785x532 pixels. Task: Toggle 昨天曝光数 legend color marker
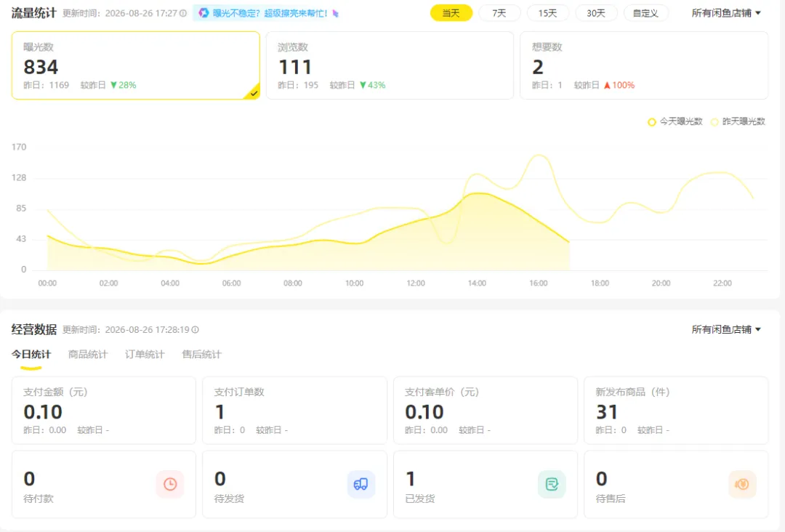click(x=714, y=121)
